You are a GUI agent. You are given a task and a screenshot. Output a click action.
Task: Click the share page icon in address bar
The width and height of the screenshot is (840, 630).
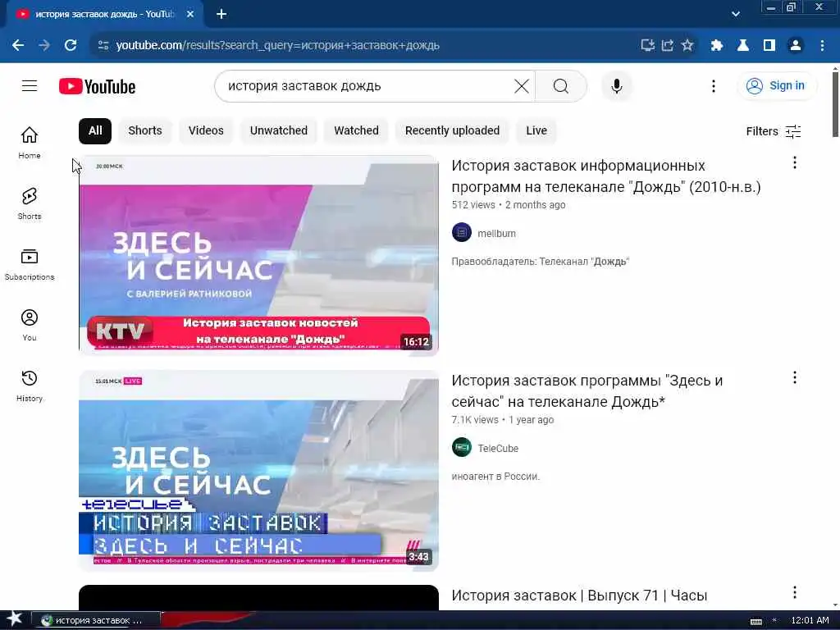[x=668, y=46]
